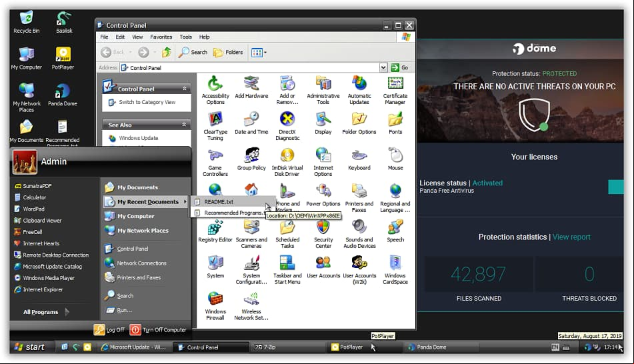
Task: Open the View menu
Action: point(137,37)
